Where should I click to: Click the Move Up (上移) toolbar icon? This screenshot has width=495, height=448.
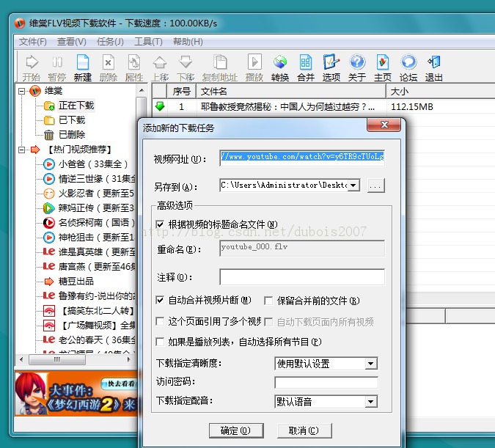pyautogui.click(x=160, y=67)
